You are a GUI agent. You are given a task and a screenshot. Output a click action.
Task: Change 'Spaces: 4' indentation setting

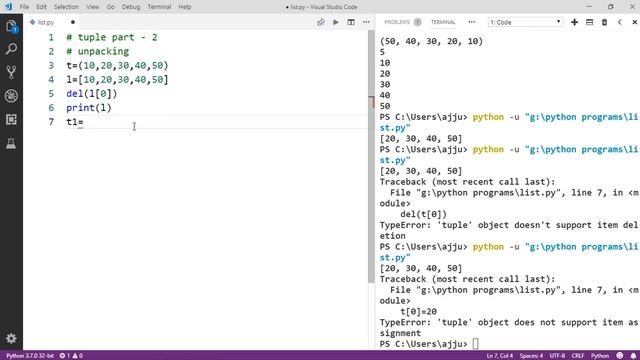click(x=531, y=356)
